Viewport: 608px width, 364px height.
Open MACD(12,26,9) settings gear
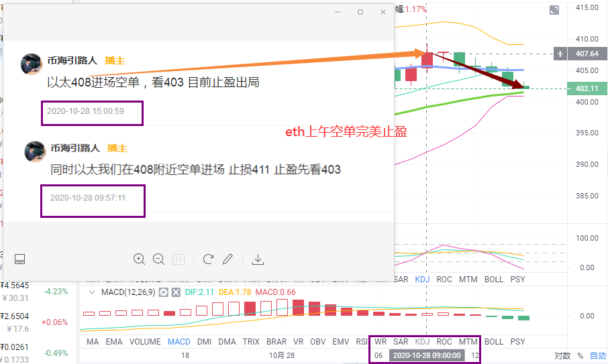pos(164,292)
